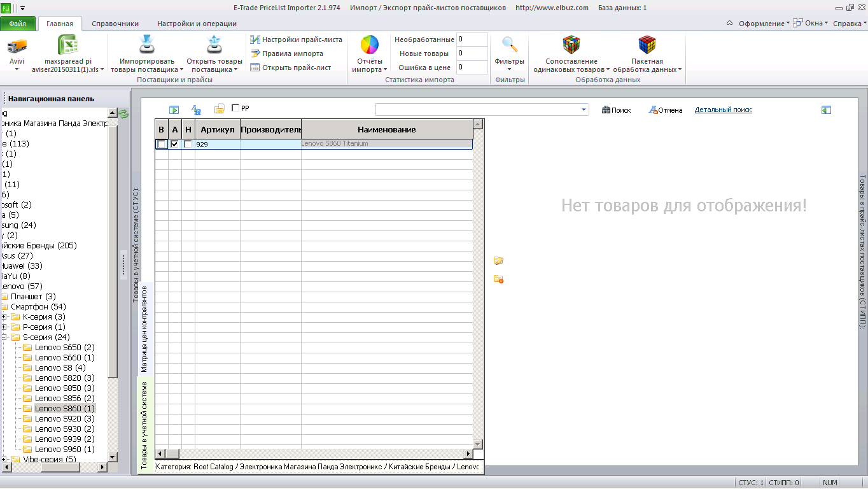Expand the Vibe-серия tree node
This screenshot has height=489, width=868.
[x=4, y=460]
